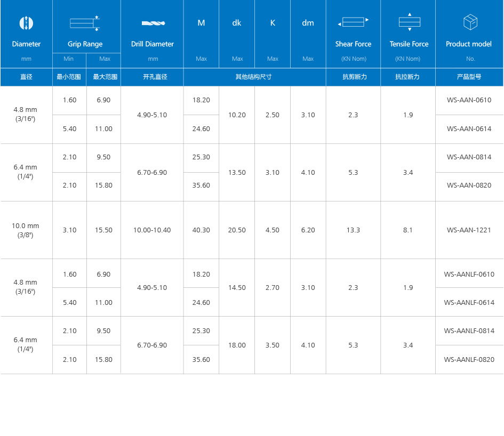504x436 pixels.
Task: Click the dk column header
Action: (237, 23)
